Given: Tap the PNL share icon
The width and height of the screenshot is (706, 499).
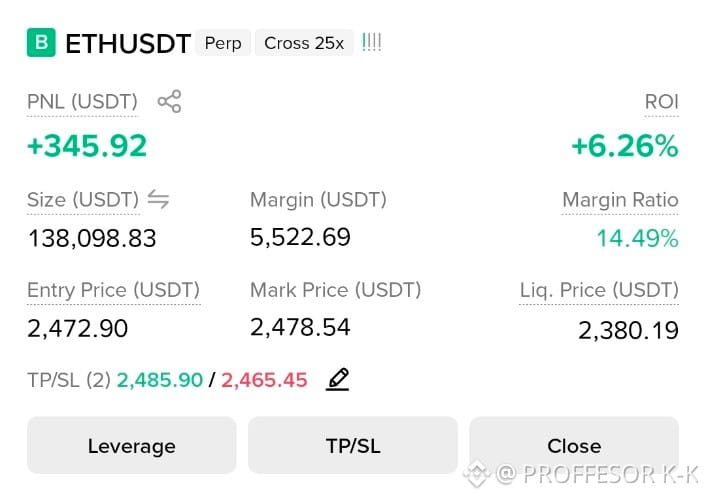Looking at the screenshot, I should pyautogui.click(x=169, y=101).
